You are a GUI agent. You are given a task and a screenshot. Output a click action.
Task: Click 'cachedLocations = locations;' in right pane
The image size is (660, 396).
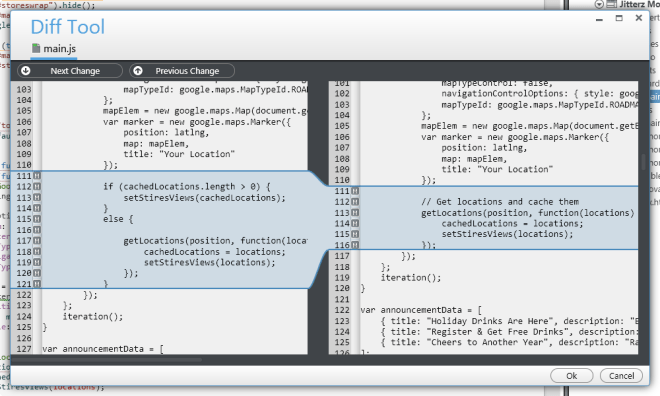[x=512, y=223]
